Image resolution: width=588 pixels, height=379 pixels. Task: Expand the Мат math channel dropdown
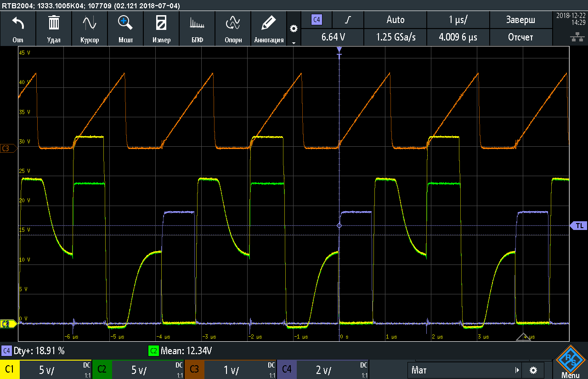click(465, 370)
